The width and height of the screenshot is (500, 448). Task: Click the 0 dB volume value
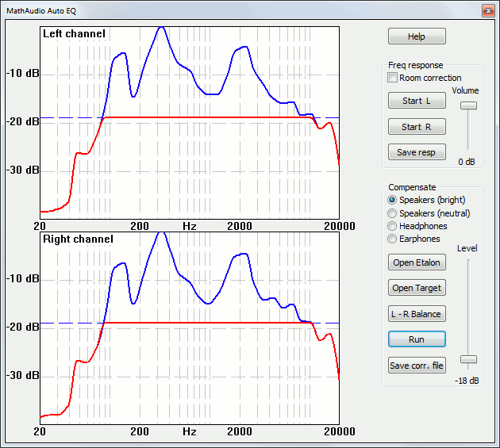(467, 162)
